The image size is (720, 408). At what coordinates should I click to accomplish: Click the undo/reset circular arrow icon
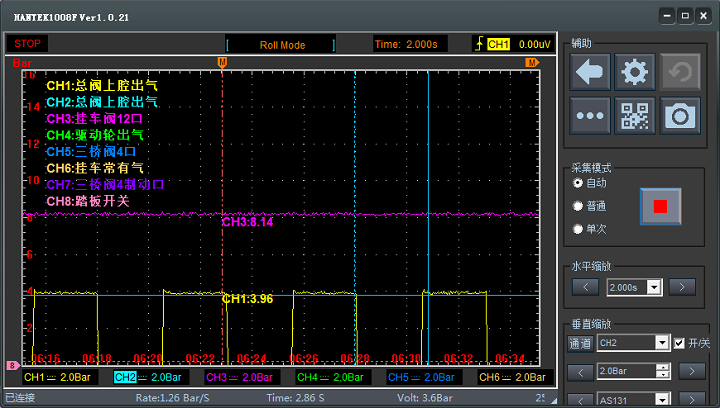click(680, 72)
